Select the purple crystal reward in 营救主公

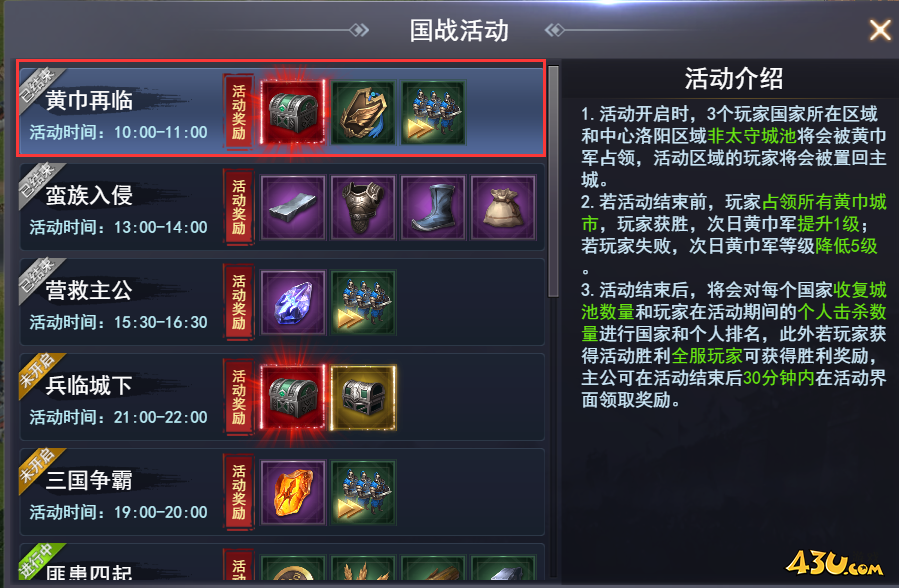[x=293, y=303]
